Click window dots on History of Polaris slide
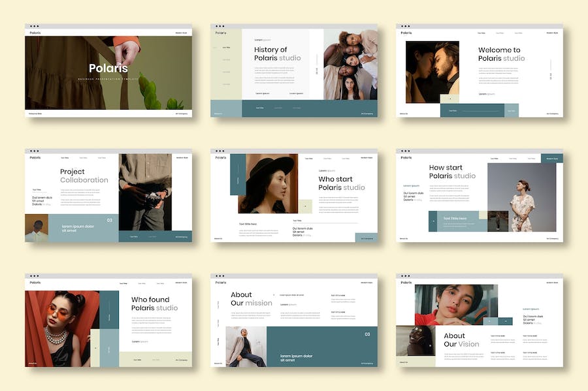This screenshot has height=391, width=588. pyautogui.click(x=220, y=27)
